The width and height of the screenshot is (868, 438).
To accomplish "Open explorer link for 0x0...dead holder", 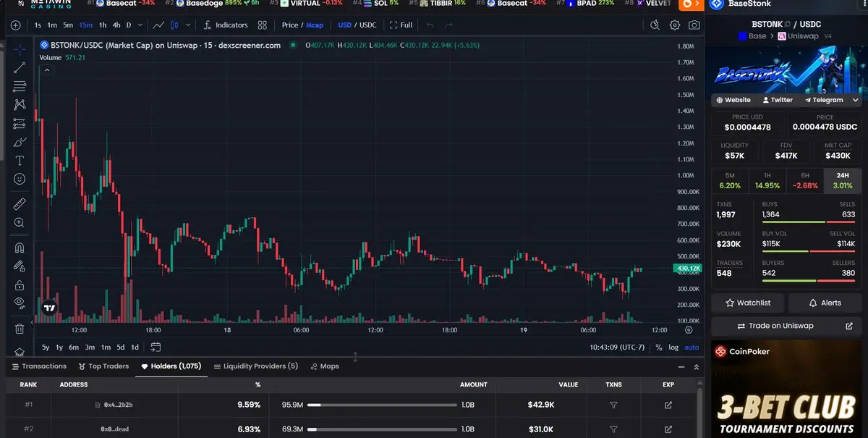I will [668, 429].
